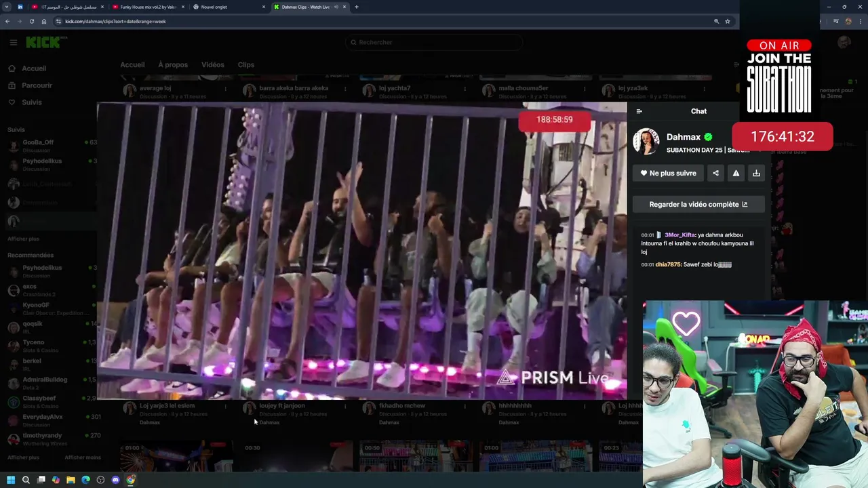Switch to Nouvel onglet tab
This screenshot has height=488, width=868.
[x=229, y=7]
